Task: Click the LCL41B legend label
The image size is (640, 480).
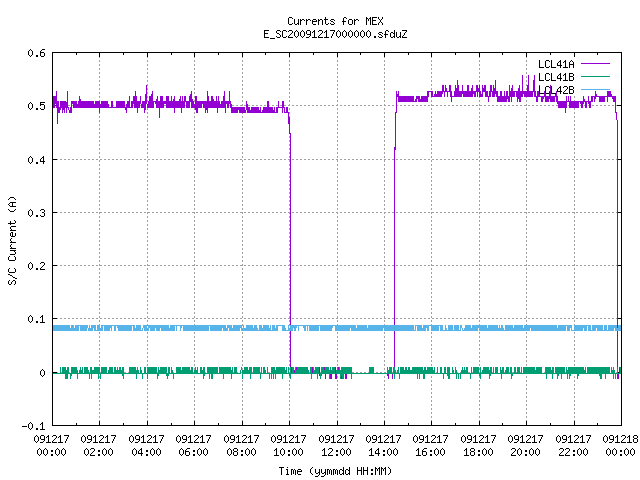Action: pos(556,77)
